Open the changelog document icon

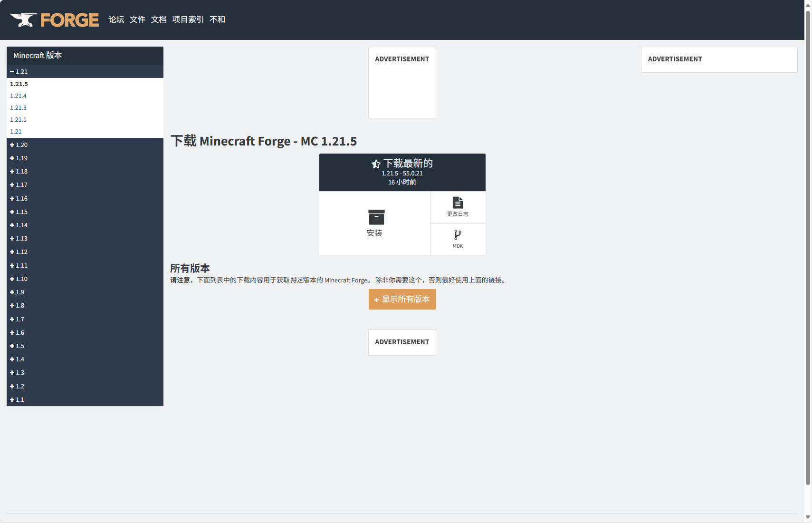pos(458,203)
